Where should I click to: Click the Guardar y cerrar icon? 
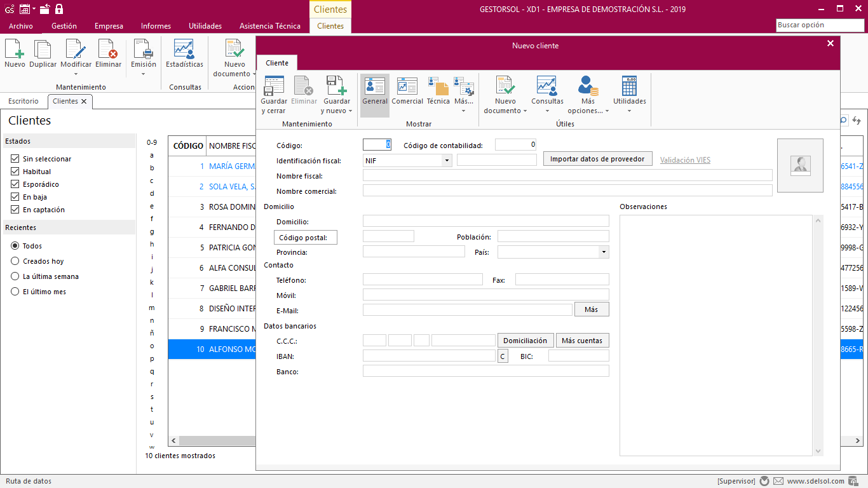click(274, 86)
